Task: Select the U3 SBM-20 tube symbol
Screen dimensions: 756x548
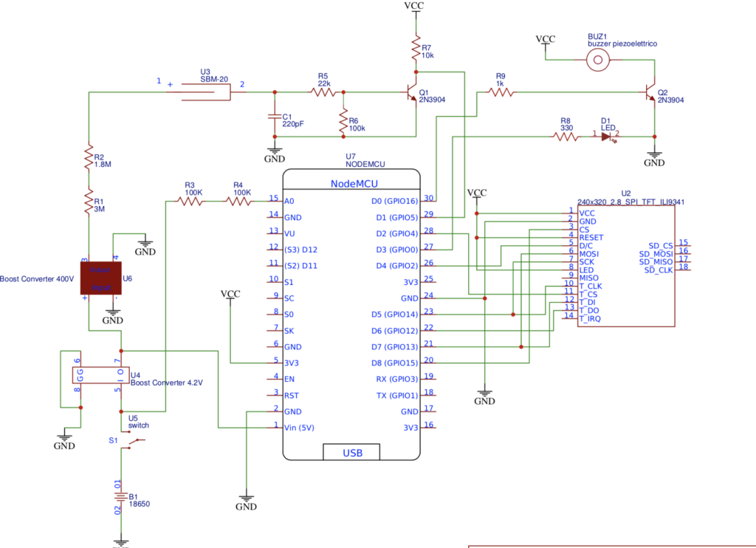Action: click(206, 92)
